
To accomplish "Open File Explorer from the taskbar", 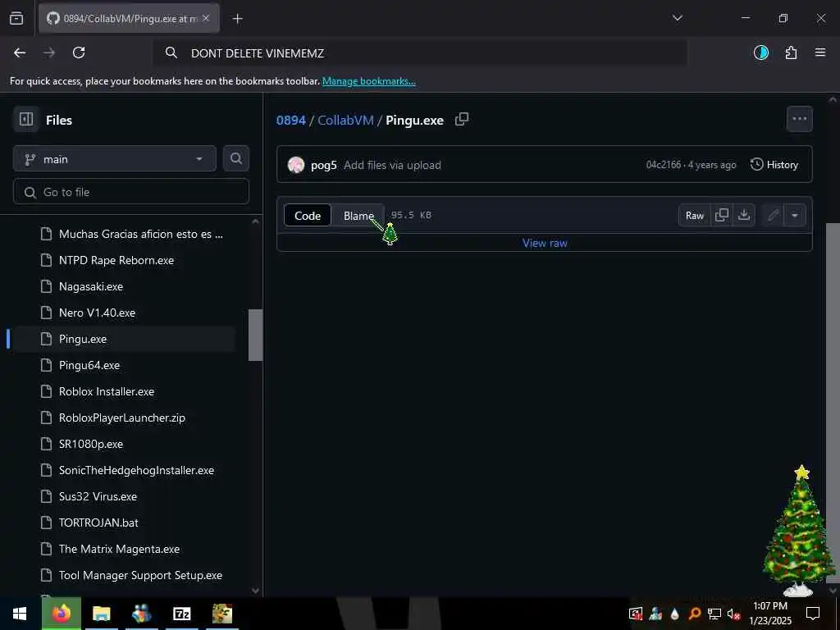I will click(x=101, y=614).
